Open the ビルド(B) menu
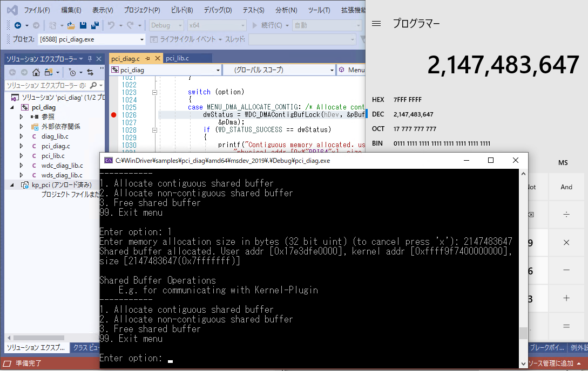The image size is (588, 371). [x=181, y=10]
